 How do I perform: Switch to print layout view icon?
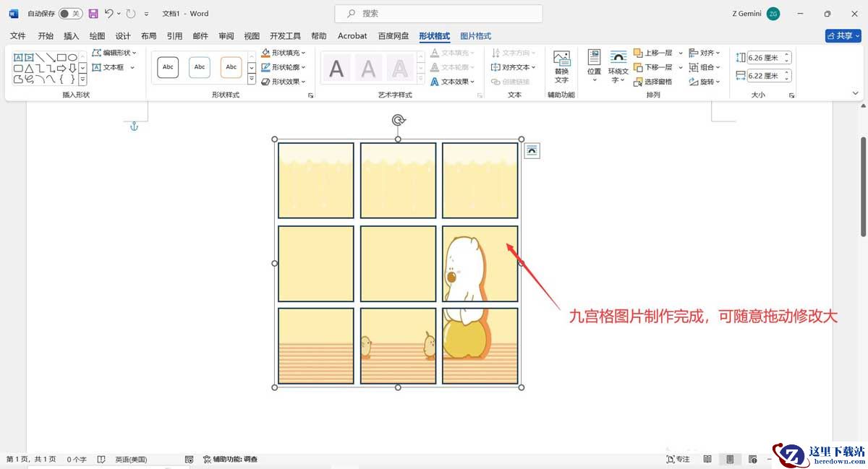(x=731, y=459)
